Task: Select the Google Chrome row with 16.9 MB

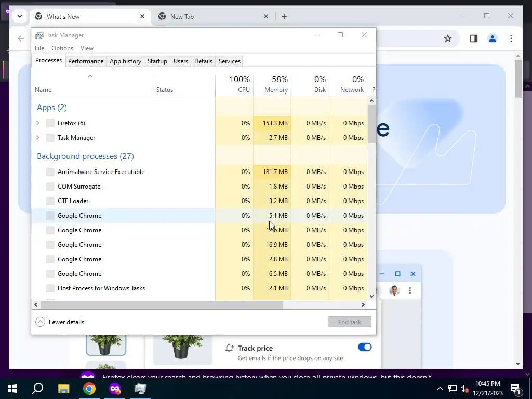Action: click(199, 245)
